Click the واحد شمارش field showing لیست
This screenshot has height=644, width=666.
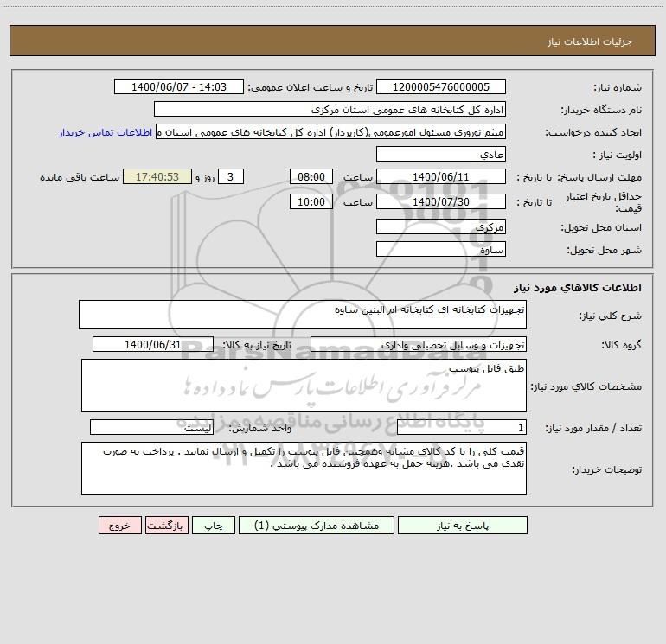click(x=151, y=427)
